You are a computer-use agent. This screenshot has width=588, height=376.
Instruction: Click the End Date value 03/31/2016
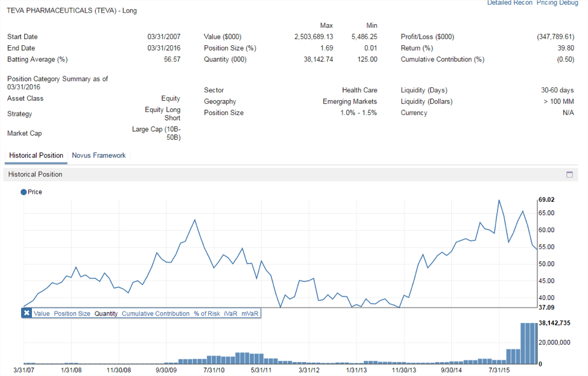tap(164, 48)
